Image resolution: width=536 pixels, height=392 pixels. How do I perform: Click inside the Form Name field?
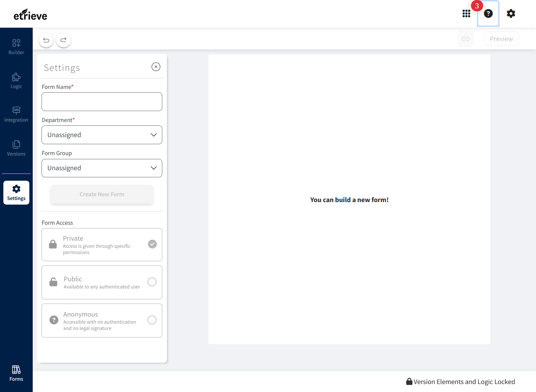pos(101,101)
